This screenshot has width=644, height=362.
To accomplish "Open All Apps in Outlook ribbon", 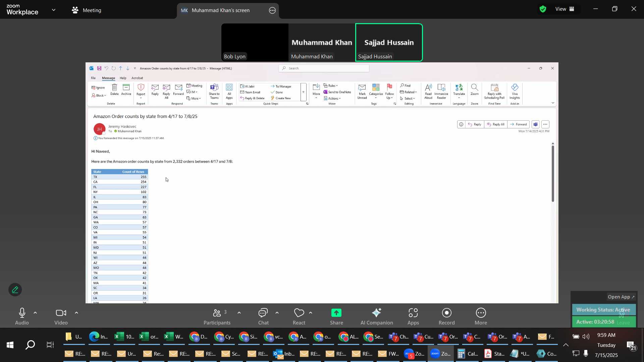I will [229, 92].
